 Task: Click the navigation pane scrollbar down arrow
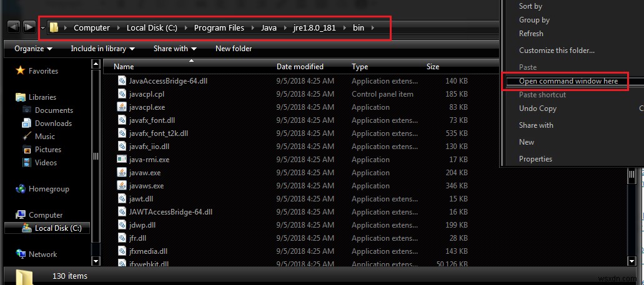coord(96,261)
